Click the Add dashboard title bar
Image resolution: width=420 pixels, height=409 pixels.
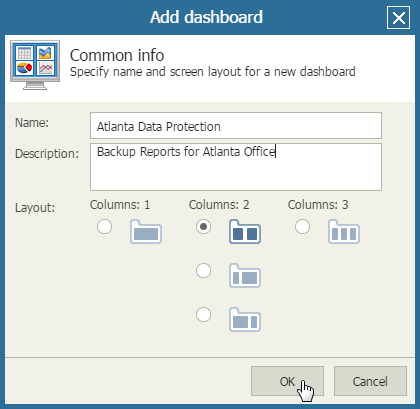coord(206,17)
